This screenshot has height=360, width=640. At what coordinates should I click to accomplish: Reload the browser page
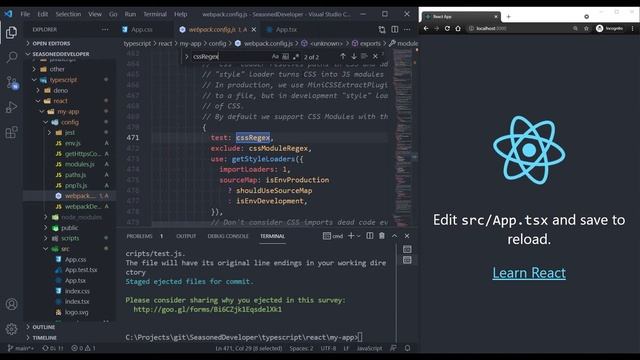pyautogui.click(x=447, y=28)
